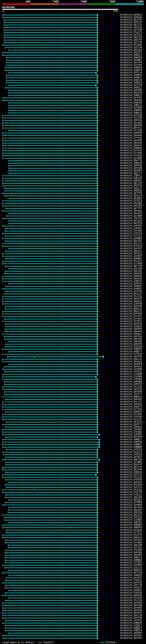
Task: Select the truncated UniRef100_UPI000.. label
Action: (x=132, y=422)
